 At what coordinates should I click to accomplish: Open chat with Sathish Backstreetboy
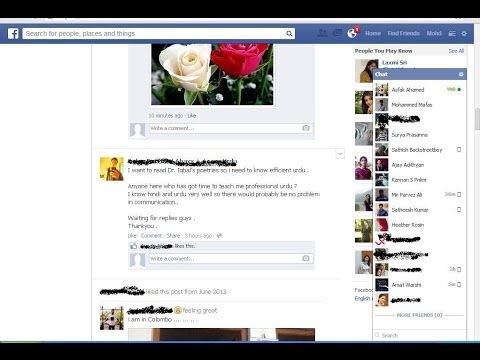tap(419, 150)
